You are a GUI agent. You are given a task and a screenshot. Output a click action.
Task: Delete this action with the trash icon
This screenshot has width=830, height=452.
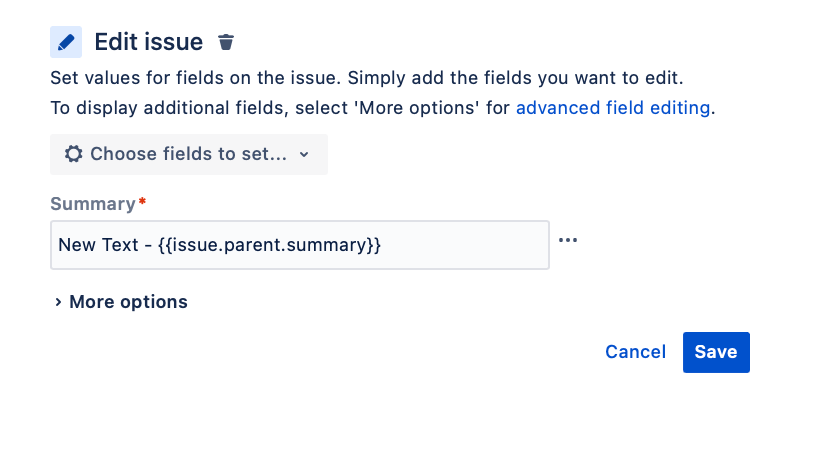point(226,42)
